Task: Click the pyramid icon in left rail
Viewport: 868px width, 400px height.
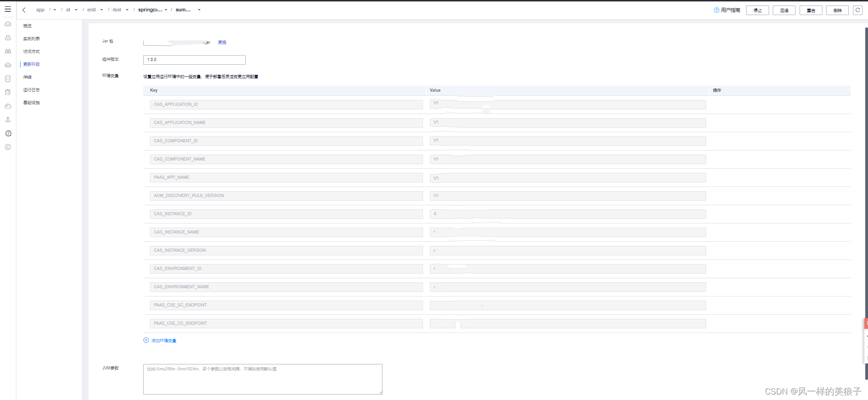Action: 8,119
